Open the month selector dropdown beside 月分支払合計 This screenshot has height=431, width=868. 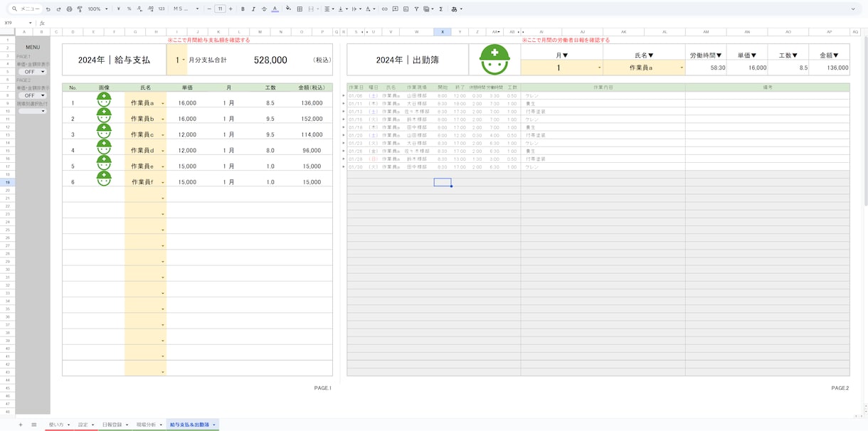(x=183, y=60)
